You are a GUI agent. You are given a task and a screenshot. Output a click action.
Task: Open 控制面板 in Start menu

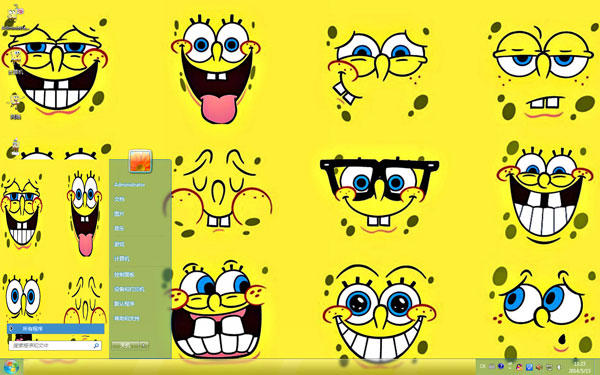click(124, 275)
